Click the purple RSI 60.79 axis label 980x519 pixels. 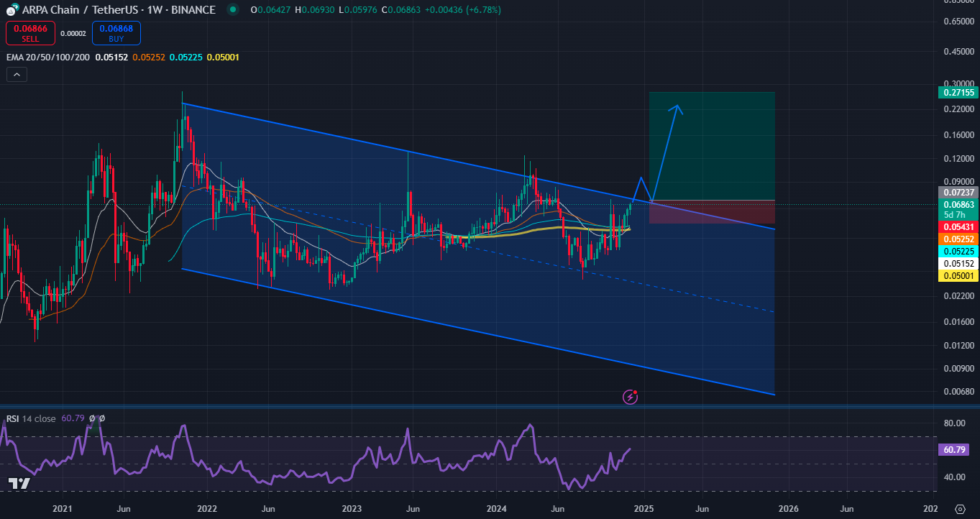coord(955,449)
